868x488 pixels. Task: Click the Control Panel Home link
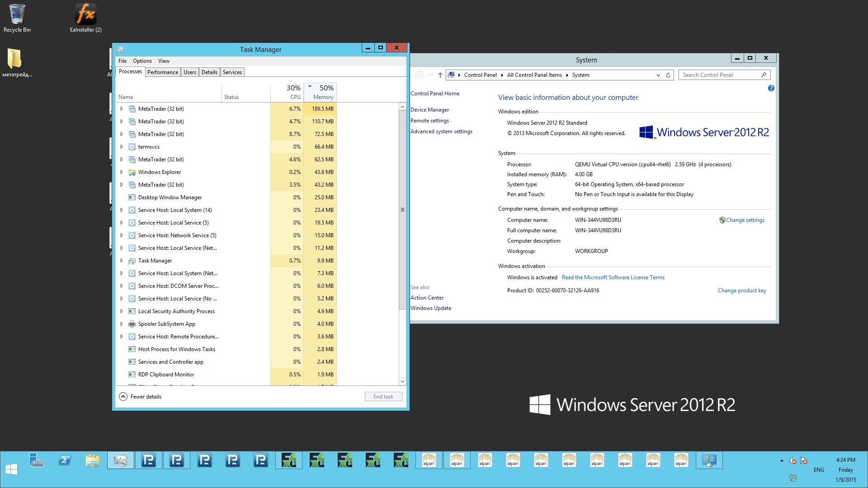[x=435, y=94]
